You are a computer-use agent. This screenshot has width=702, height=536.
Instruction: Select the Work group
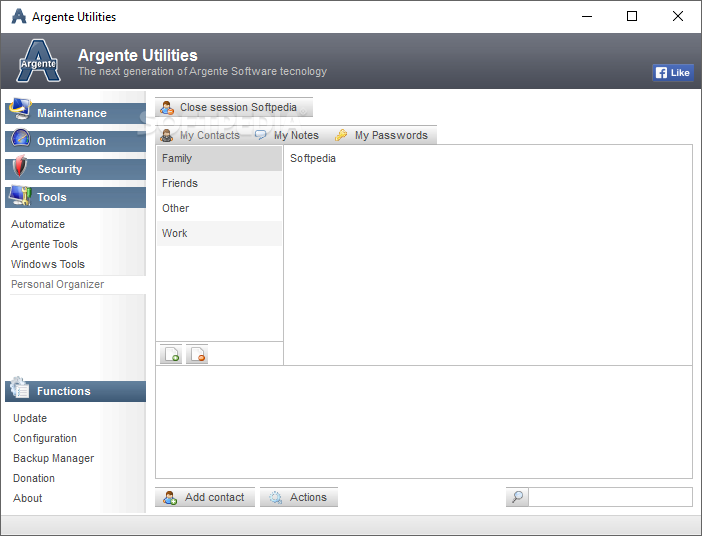pos(219,234)
